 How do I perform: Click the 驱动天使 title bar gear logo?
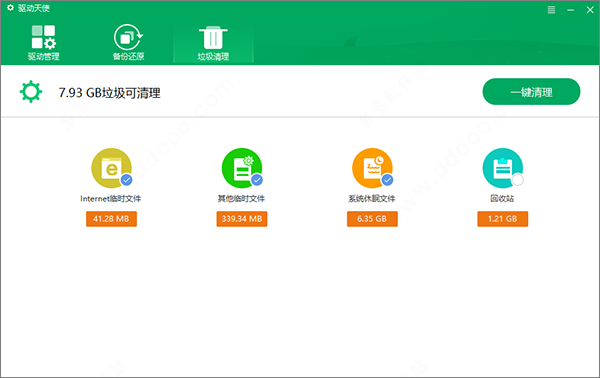[10, 8]
